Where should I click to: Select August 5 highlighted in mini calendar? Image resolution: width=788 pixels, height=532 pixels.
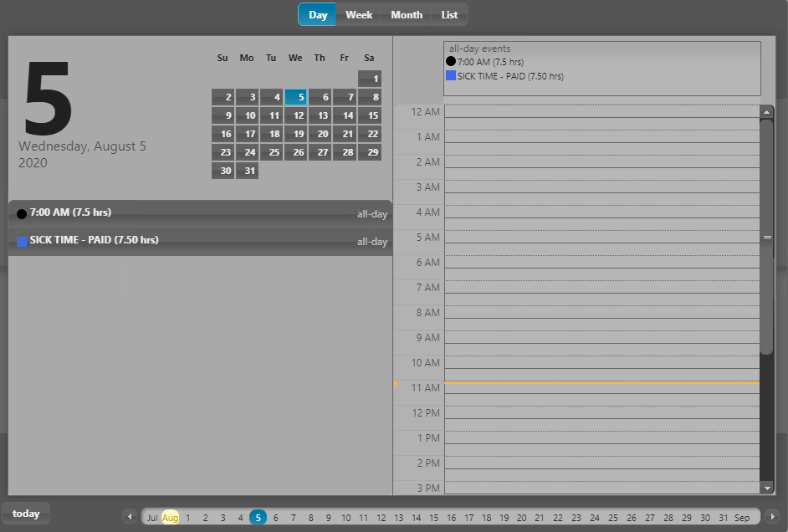pos(295,97)
